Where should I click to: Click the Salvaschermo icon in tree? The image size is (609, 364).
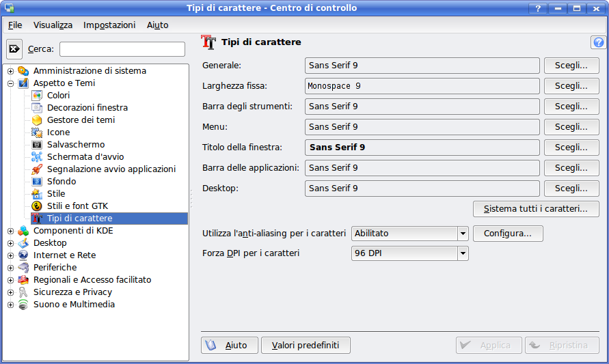click(x=37, y=144)
